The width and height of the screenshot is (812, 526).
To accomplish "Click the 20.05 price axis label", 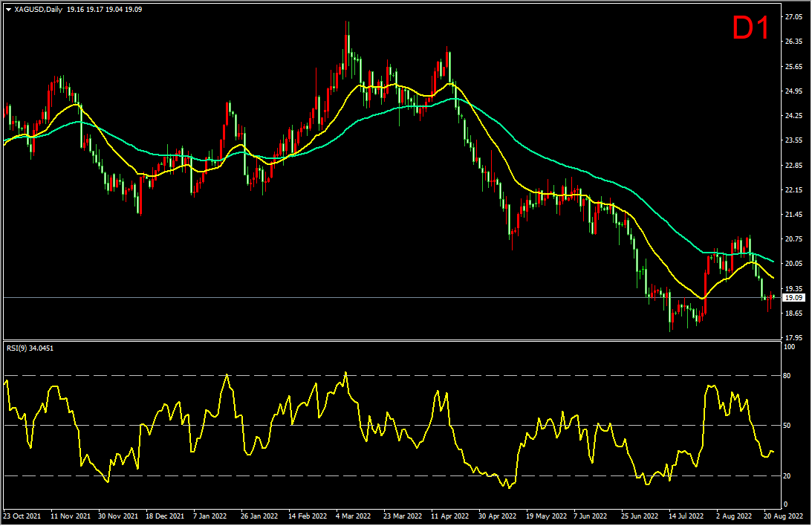I will (793, 263).
